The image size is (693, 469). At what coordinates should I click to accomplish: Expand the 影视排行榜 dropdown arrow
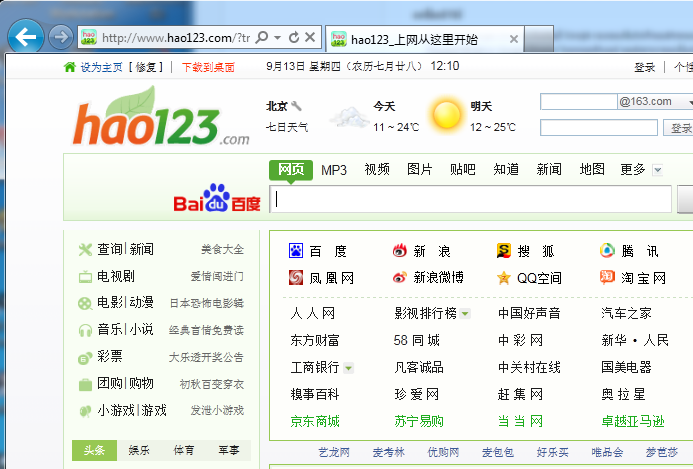click(465, 314)
